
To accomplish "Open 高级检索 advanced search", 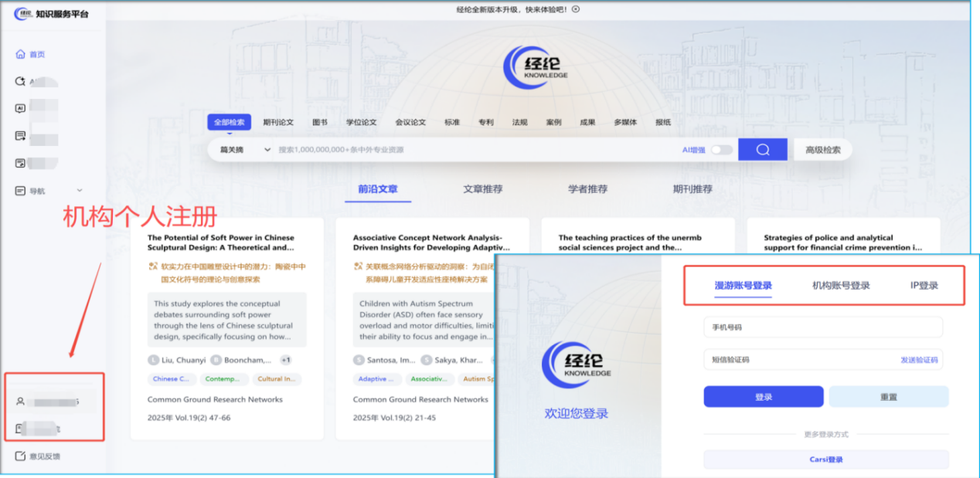I will [x=822, y=150].
